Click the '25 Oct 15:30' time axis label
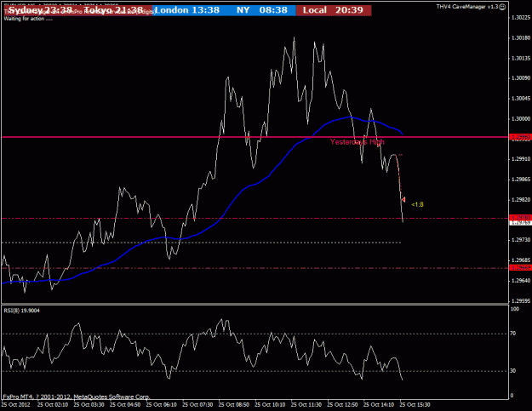The width and height of the screenshot is (532, 411). tap(415, 405)
